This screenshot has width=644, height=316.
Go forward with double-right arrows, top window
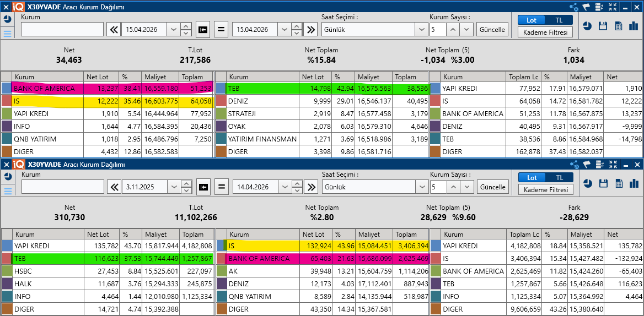pos(311,30)
